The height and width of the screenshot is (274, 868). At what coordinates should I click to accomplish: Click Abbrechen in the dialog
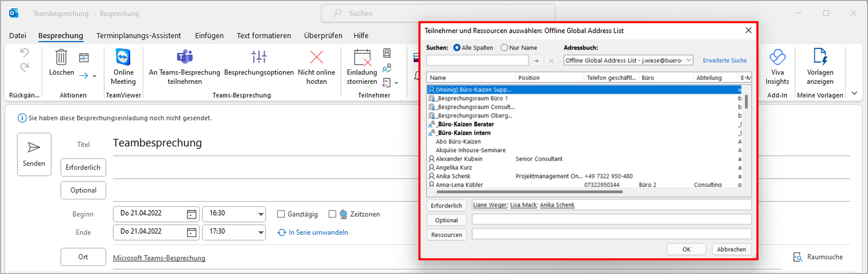point(732,249)
